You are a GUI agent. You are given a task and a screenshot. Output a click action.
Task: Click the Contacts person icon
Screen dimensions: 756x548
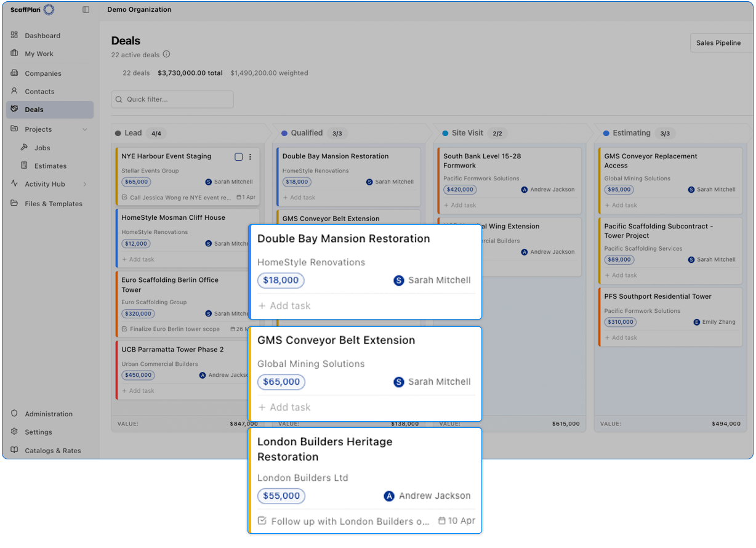tap(14, 91)
